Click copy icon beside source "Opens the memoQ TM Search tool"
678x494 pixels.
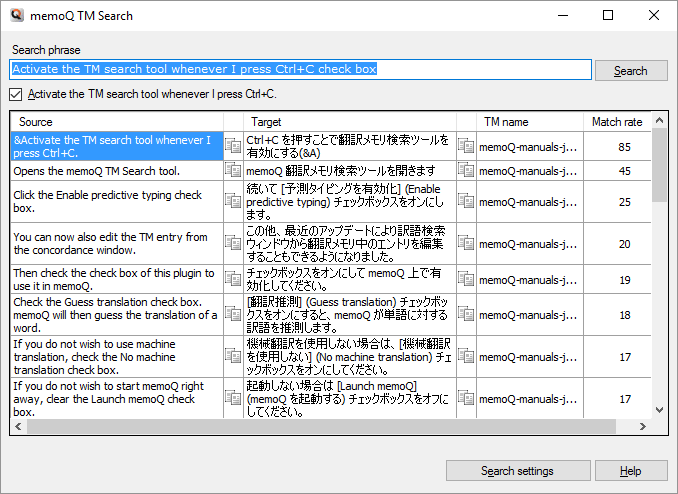[x=233, y=171]
